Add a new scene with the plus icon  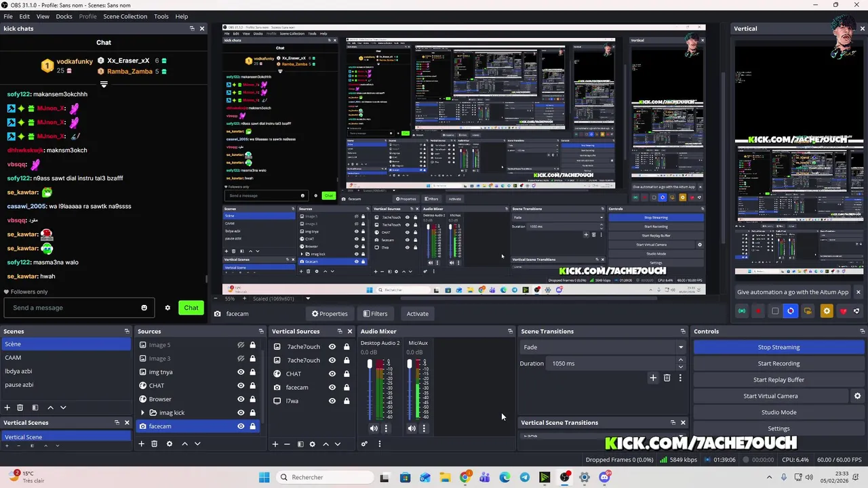coord(7,407)
